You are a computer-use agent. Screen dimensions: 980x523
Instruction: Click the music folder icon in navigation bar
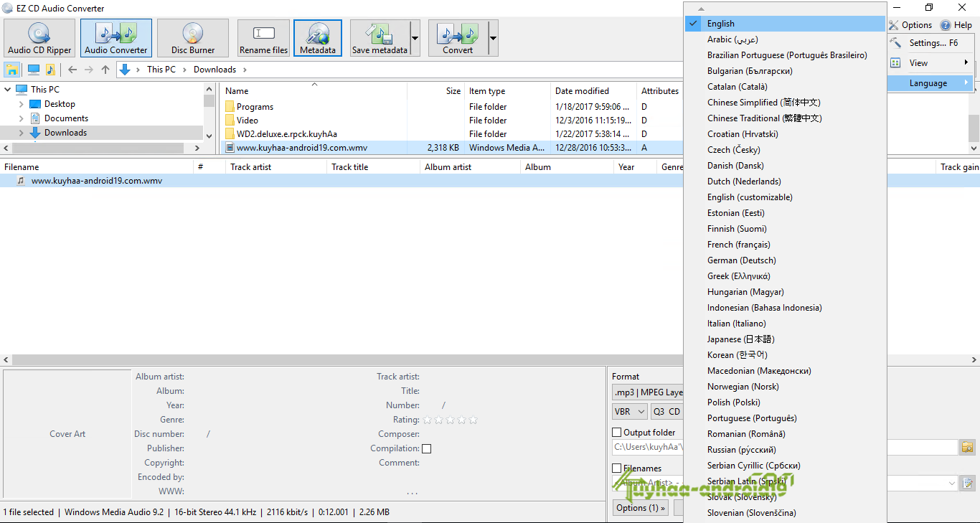tap(50, 70)
